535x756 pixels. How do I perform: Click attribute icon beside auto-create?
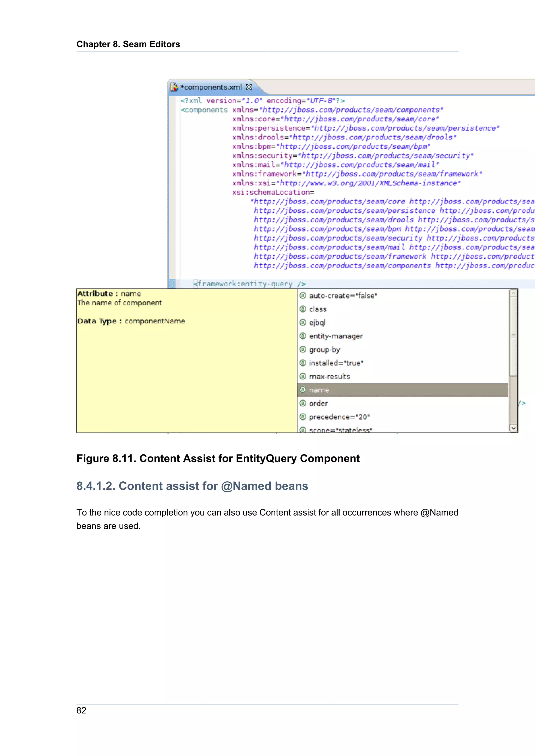point(303,295)
